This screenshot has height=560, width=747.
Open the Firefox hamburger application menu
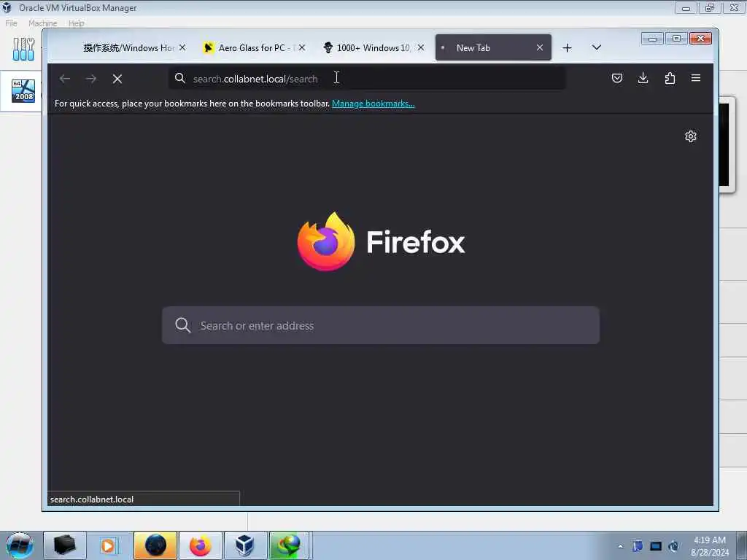click(x=696, y=78)
